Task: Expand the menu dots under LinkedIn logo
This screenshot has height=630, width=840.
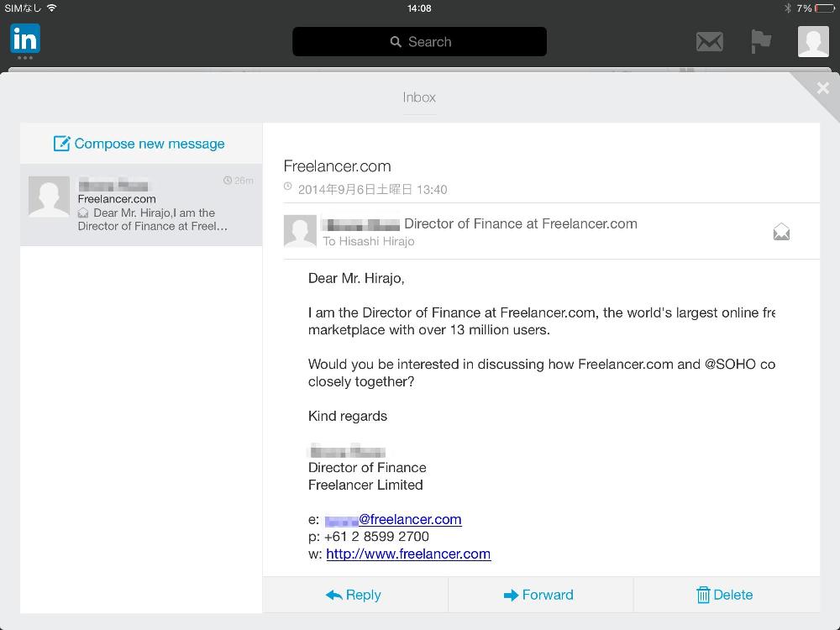Action: click(25, 58)
